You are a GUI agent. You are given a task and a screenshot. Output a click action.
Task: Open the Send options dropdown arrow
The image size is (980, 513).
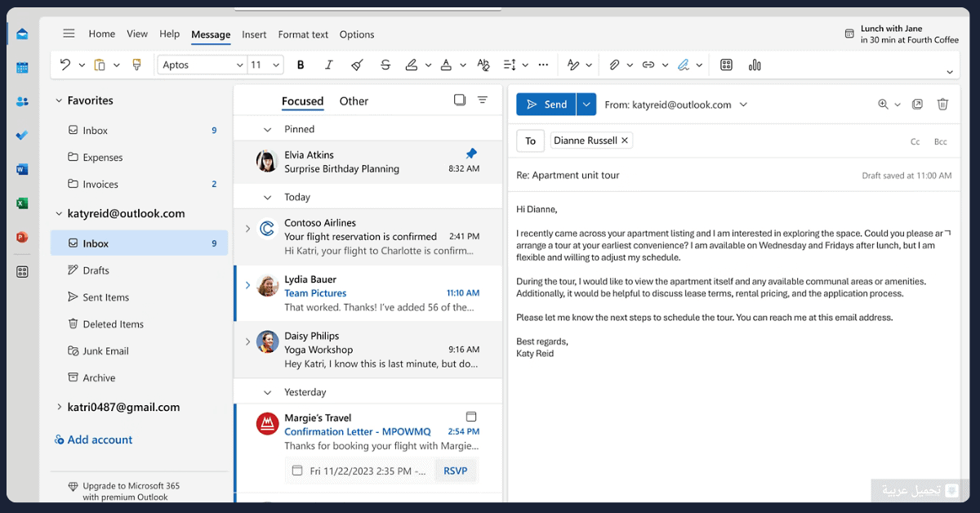click(x=586, y=105)
